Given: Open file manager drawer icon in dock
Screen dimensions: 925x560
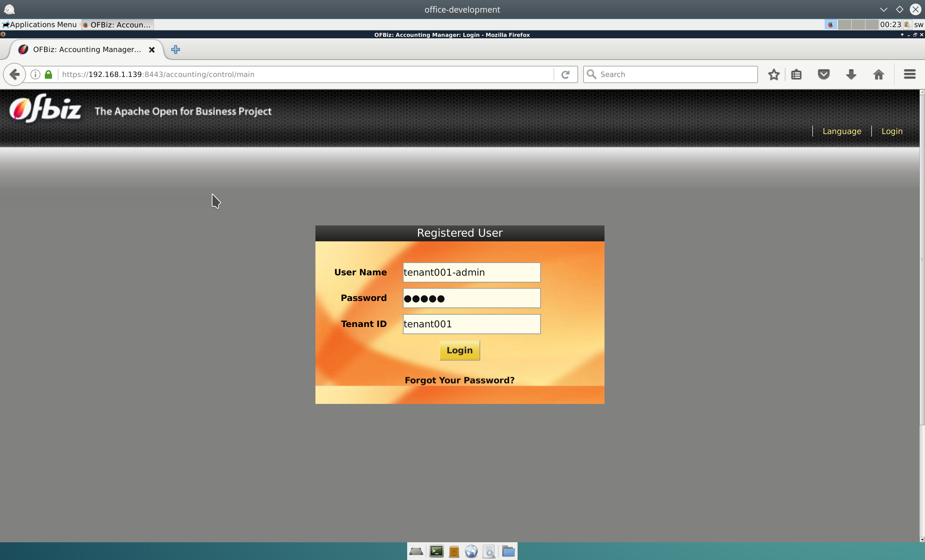Looking at the screenshot, I should coord(454,551).
